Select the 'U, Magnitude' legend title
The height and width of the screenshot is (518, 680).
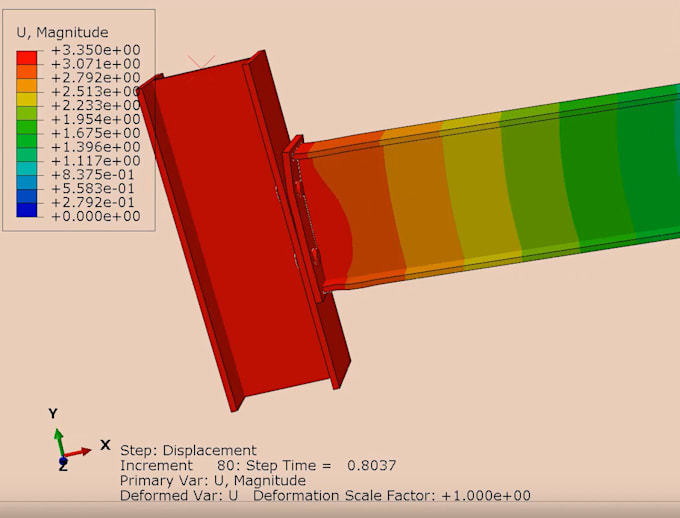click(x=62, y=33)
